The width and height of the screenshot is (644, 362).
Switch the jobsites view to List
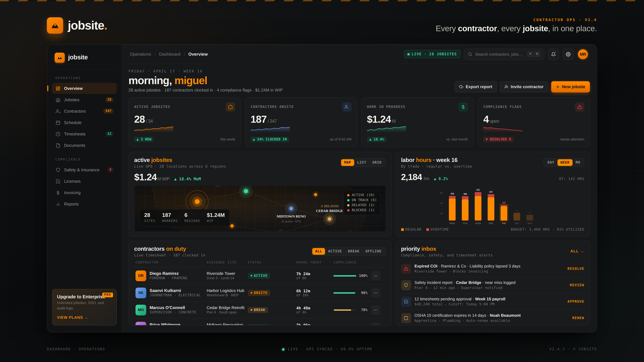(362, 162)
